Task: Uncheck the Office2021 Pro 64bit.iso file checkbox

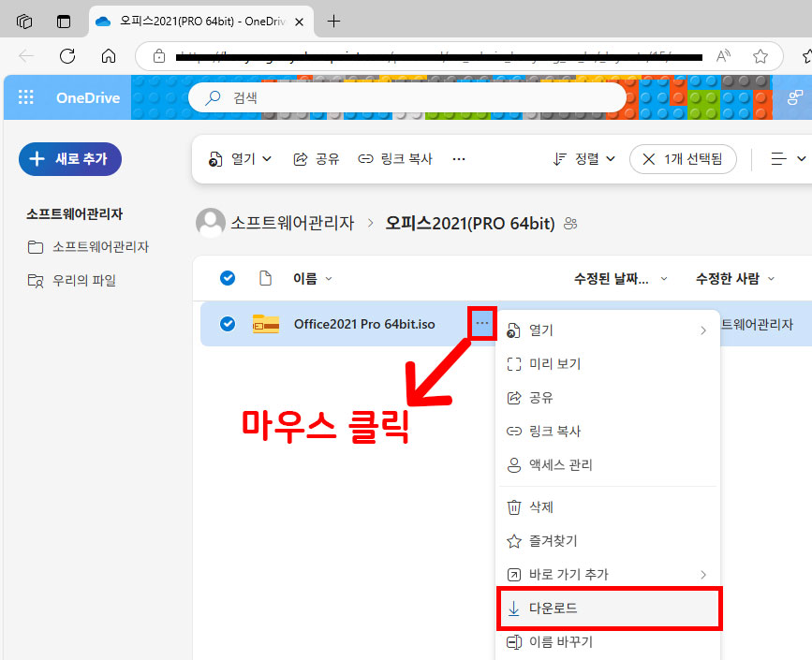Action: (227, 324)
